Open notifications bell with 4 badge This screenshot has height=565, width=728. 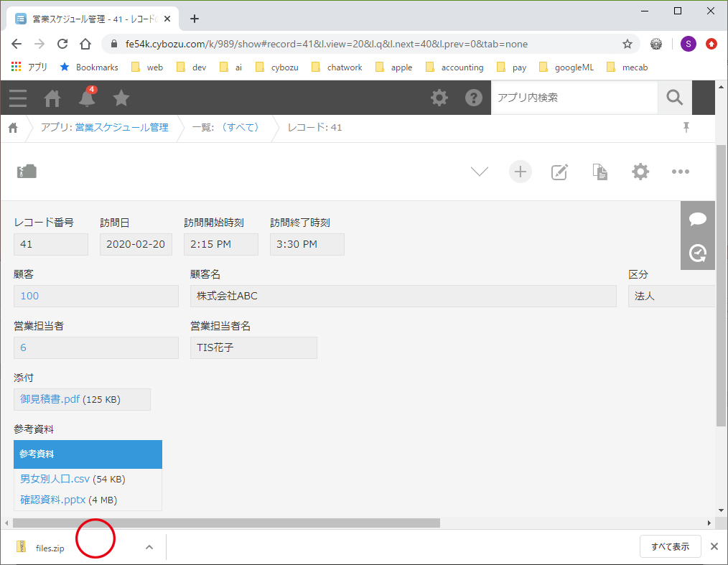tap(87, 97)
